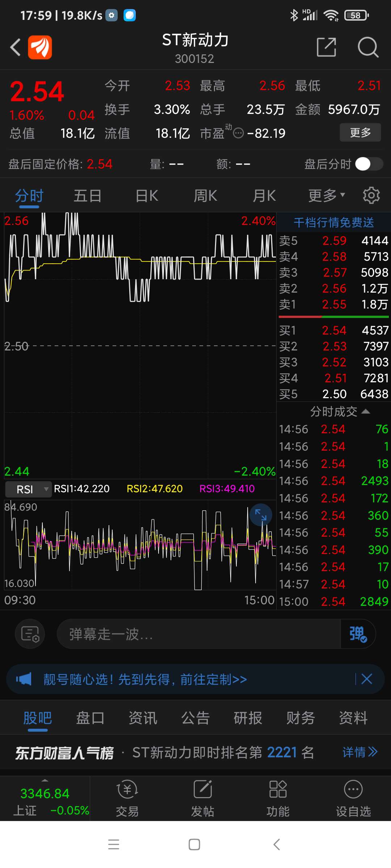Tap RSI1:42.220 value label
The width and height of the screenshot is (391, 868).
click(x=82, y=489)
